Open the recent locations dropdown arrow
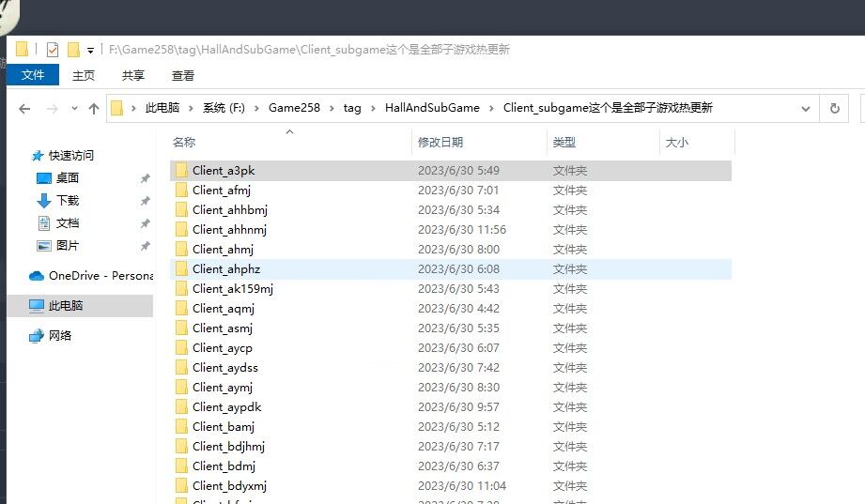 (72, 109)
